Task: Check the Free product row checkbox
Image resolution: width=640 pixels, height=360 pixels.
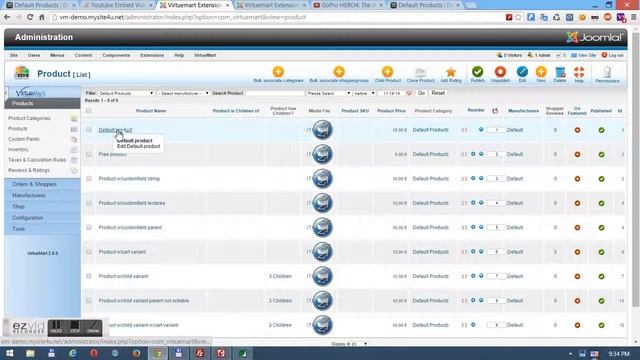Action: coord(89,154)
